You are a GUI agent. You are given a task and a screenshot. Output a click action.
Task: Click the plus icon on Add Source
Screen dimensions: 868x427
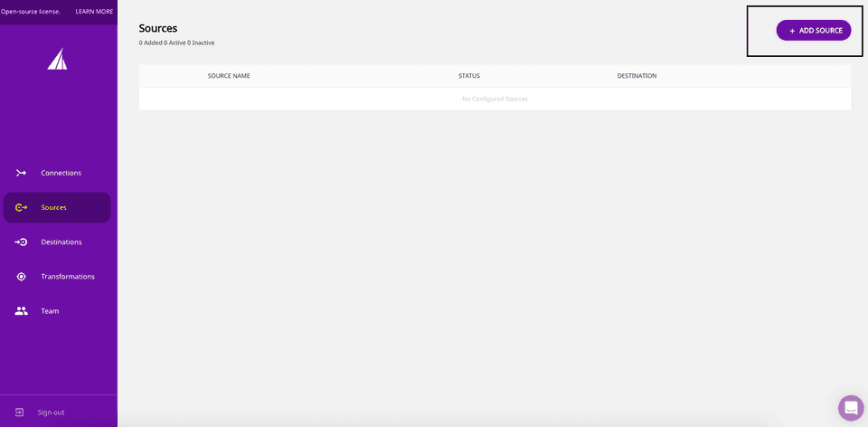[792, 31]
